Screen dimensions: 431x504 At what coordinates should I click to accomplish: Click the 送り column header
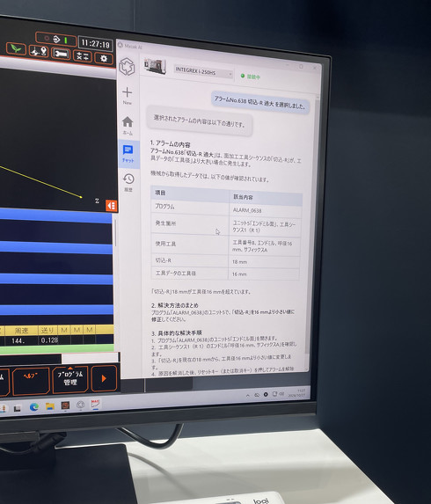48,330
